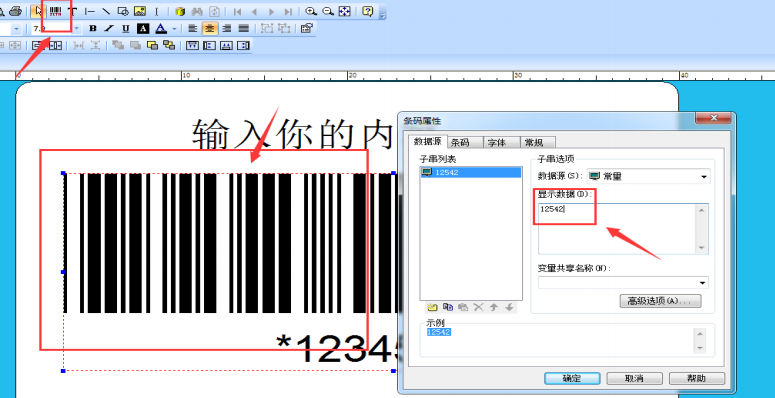Viewport: 775px width, 398px height.
Task: Select the text tool in toolbar
Action: (73, 11)
